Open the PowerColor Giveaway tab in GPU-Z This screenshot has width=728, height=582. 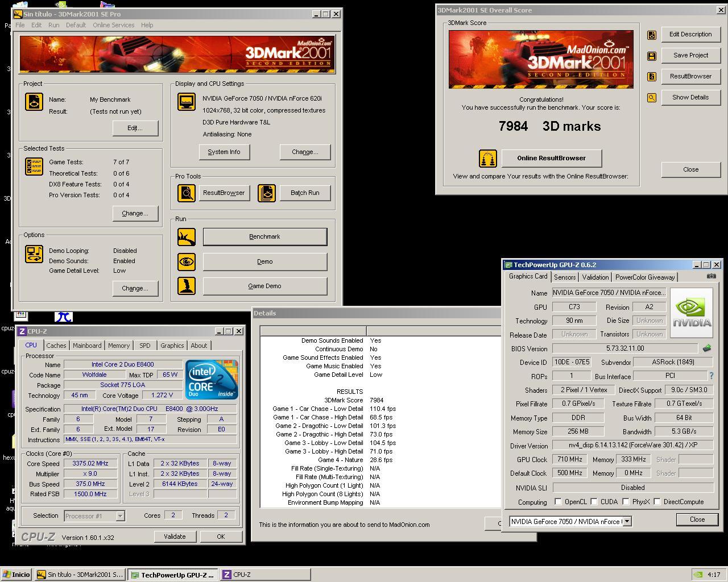click(x=645, y=277)
